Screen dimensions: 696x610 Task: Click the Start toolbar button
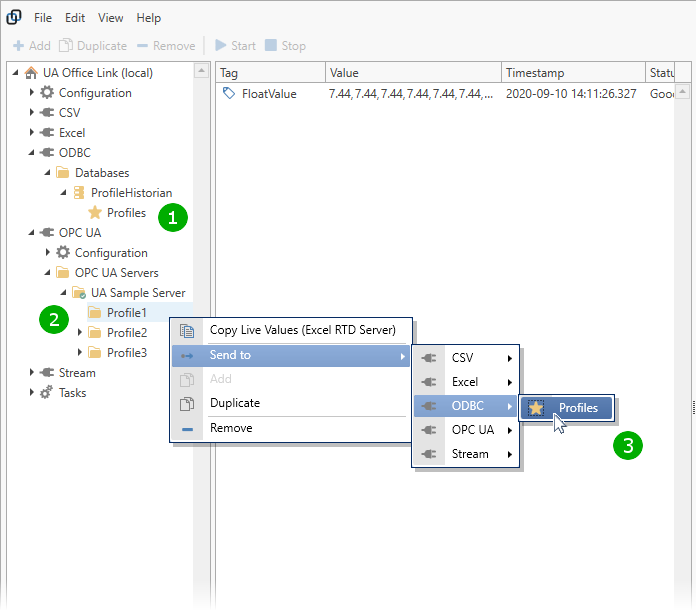click(x=235, y=46)
